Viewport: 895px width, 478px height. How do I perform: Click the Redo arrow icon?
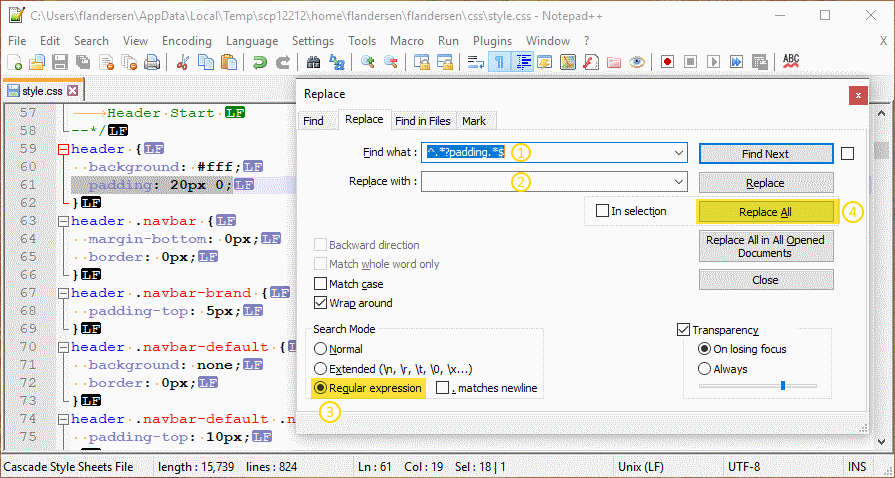point(283,62)
